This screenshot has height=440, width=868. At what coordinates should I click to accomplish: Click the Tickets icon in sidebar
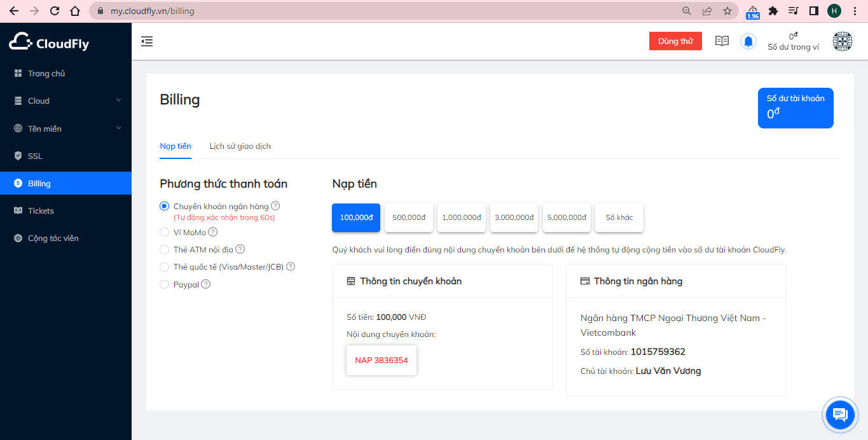18,210
